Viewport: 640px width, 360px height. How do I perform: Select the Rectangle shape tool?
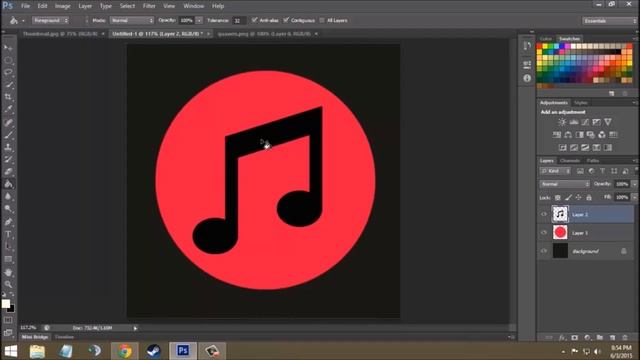tap(8, 259)
